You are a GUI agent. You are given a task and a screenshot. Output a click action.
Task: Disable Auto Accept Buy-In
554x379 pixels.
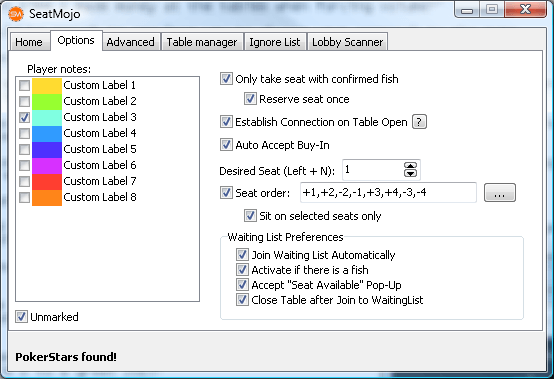click(x=226, y=144)
